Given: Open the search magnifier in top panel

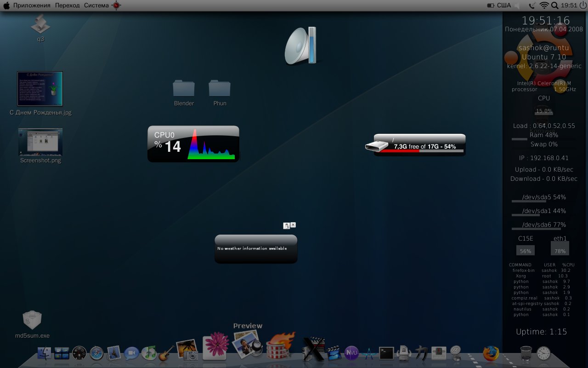Looking at the screenshot, I should pyautogui.click(x=554, y=6).
